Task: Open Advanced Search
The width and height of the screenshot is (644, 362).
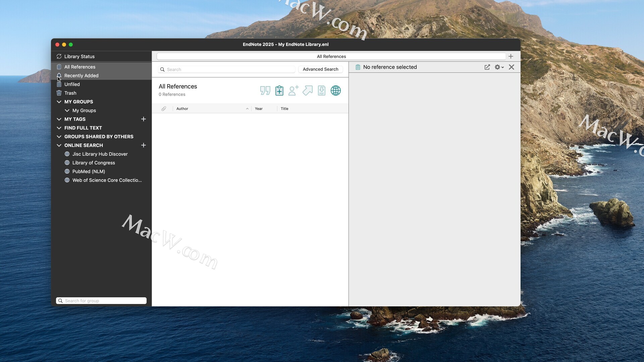Action: click(320, 69)
